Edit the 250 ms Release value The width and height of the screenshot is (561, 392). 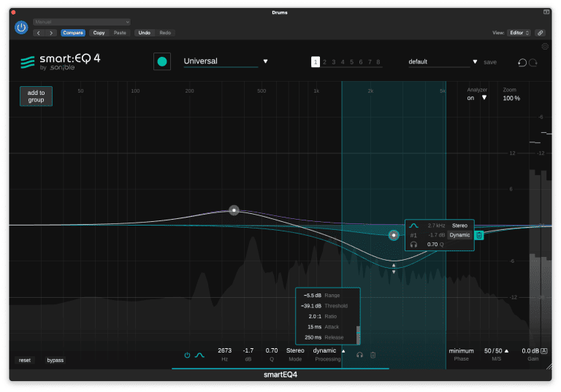point(313,337)
